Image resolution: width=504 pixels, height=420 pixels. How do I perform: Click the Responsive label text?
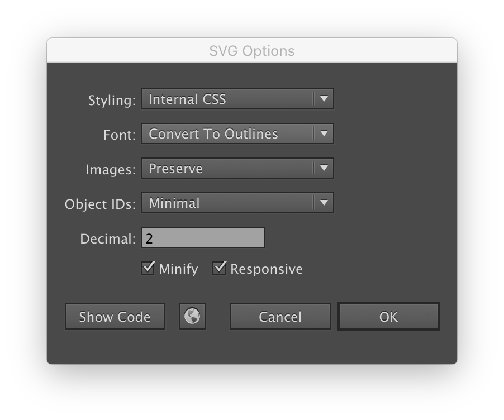click(x=267, y=269)
